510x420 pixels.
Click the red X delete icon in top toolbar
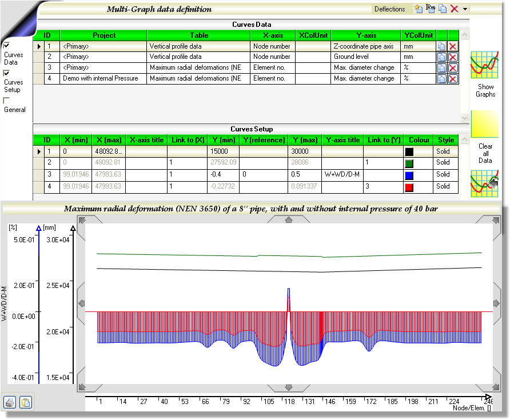click(455, 9)
